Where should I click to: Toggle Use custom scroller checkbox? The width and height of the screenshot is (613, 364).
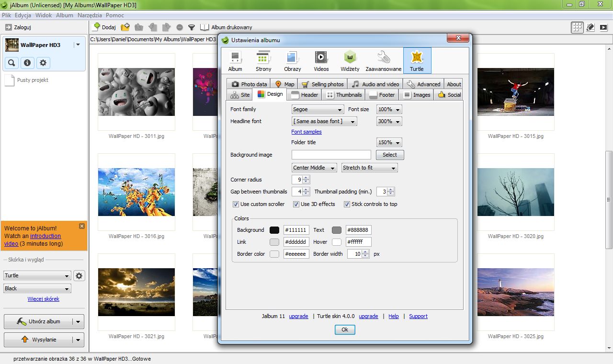point(236,204)
